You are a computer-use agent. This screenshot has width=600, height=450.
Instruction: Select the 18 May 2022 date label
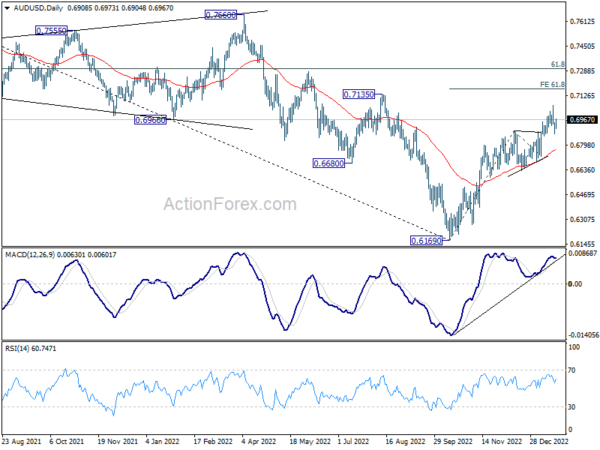[310, 442]
